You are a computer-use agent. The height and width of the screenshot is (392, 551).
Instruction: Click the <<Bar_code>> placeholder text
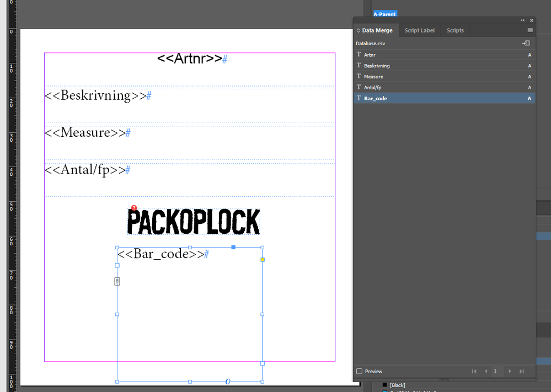[161, 254]
